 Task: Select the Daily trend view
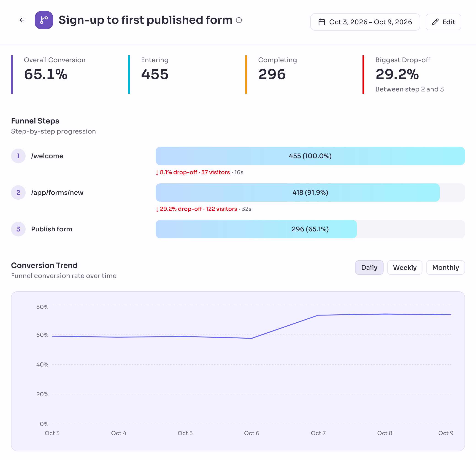[x=369, y=267]
